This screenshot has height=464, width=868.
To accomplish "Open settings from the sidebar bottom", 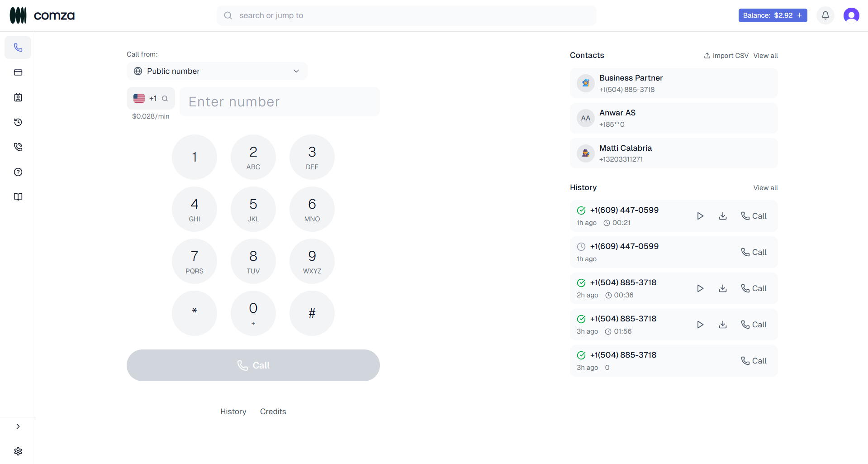I will (18, 451).
